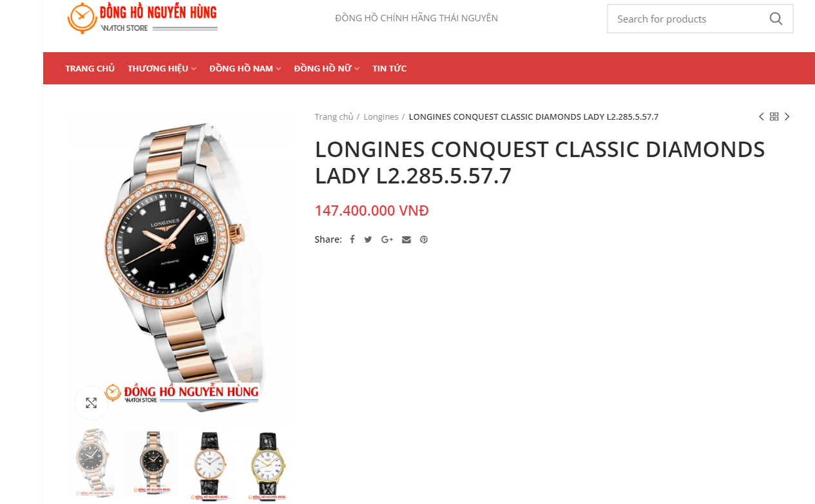Select the gold-case white-dial watch thumbnail

pyautogui.click(x=267, y=464)
